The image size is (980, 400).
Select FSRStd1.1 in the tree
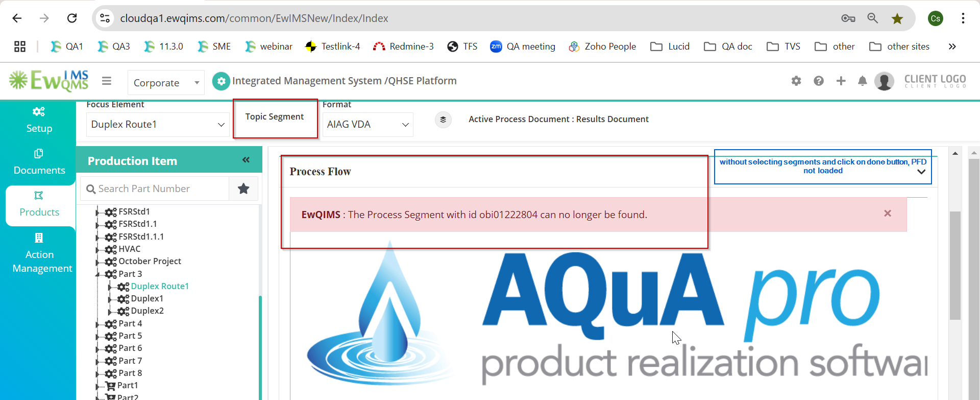point(138,224)
